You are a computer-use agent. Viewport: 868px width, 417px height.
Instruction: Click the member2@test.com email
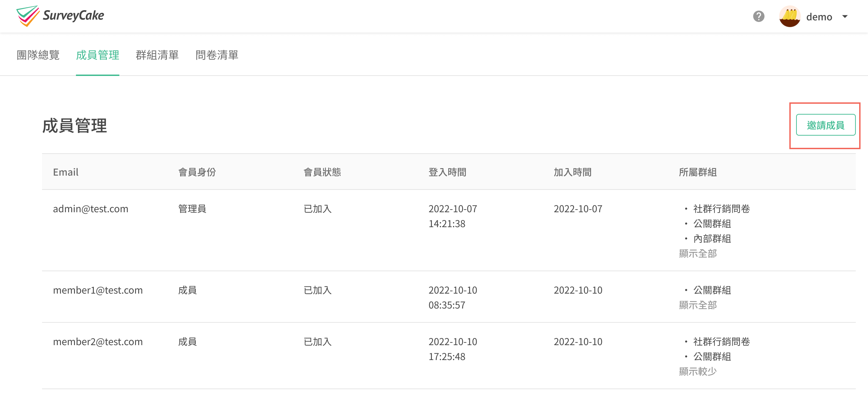pyautogui.click(x=98, y=342)
